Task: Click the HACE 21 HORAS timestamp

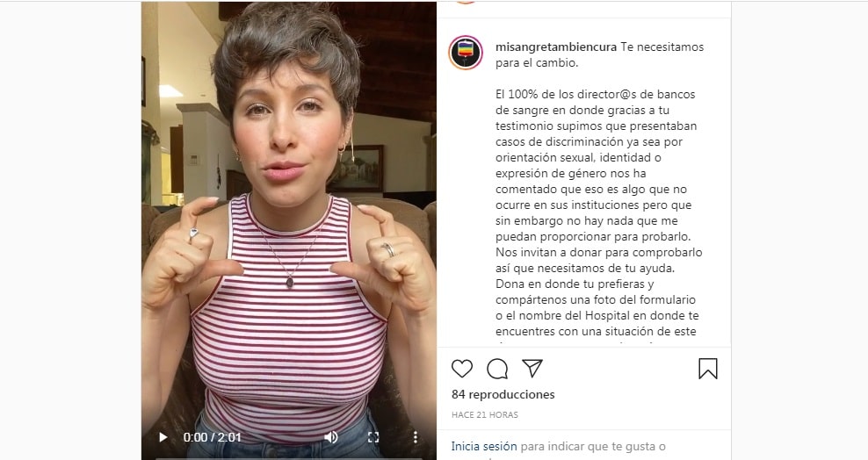Action: click(x=485, y=414)
